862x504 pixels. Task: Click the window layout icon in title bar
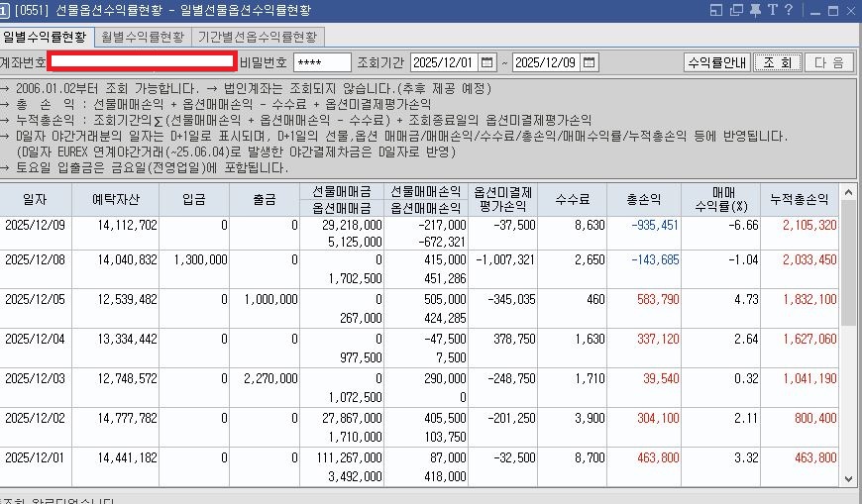coord(715,10)
